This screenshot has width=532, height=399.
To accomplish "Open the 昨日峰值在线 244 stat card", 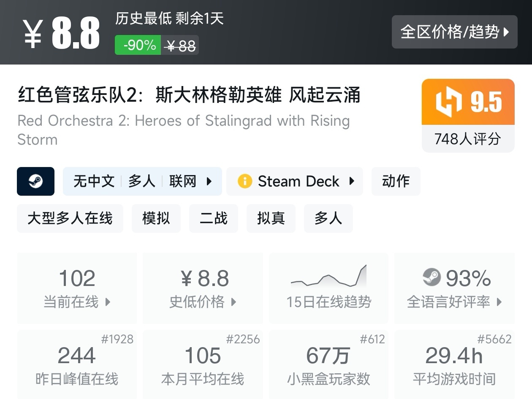I will click(77, 364).
